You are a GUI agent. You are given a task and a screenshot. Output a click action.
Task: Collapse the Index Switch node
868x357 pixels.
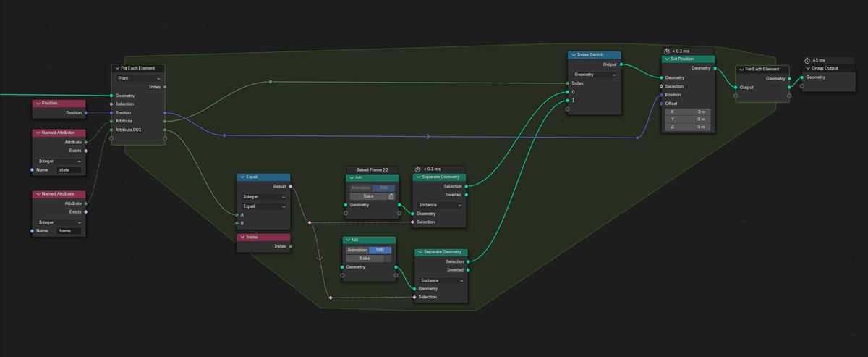574,55
